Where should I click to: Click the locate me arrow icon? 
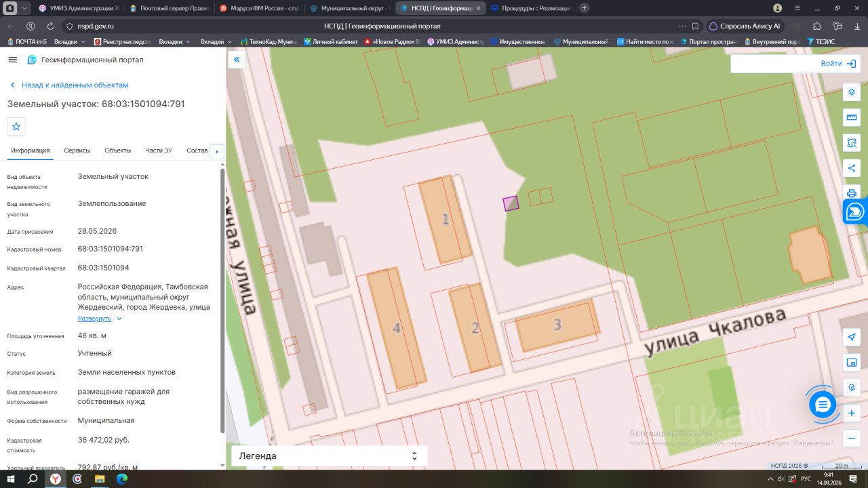(x=852, y=338)
